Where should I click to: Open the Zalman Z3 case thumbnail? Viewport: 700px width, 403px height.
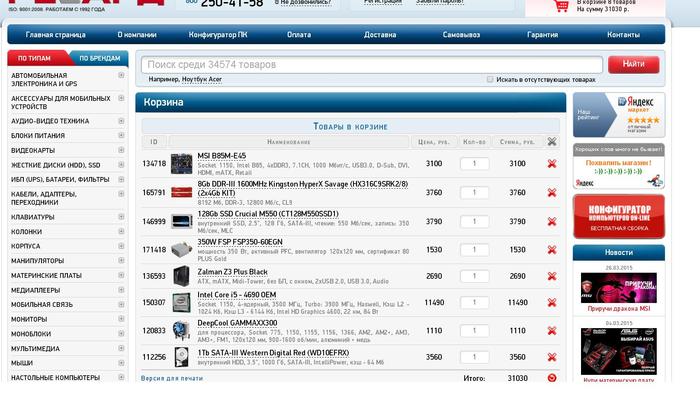tap(181, 276)
